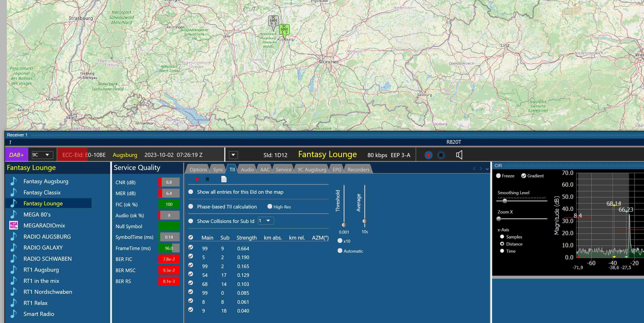
Task: Click the BER FIC value 7.8e-2
Action: [x=169, y=259]
